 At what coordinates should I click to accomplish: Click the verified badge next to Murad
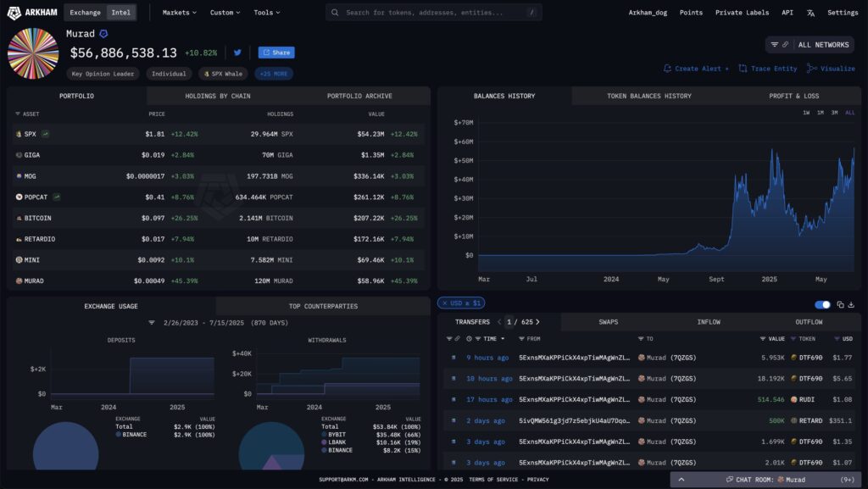[x=103, y=34]
